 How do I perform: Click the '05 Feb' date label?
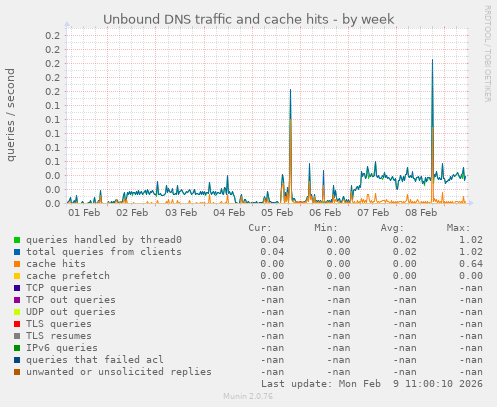[277, 213]
